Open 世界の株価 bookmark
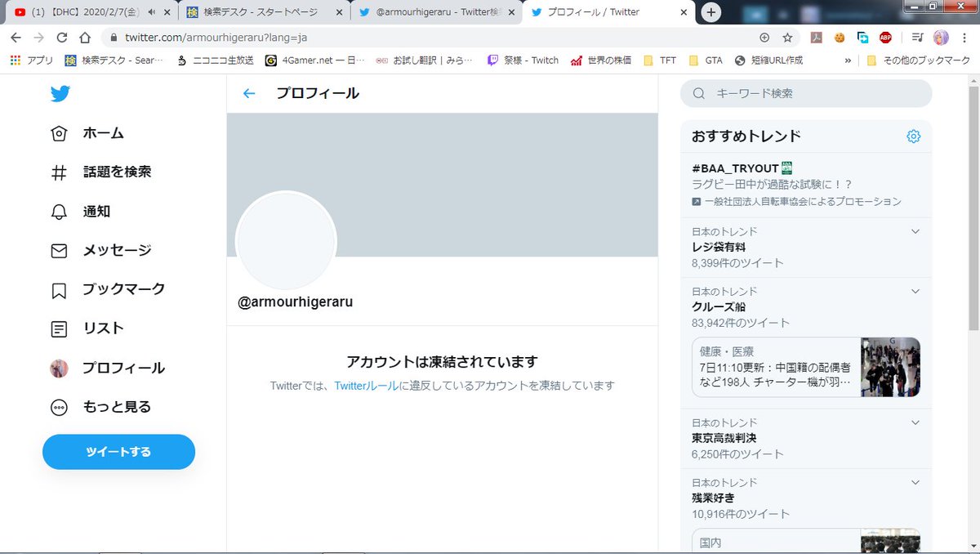The width and height of the screenshot is (980, 554). pyautogui.click(x=601, y=60)
